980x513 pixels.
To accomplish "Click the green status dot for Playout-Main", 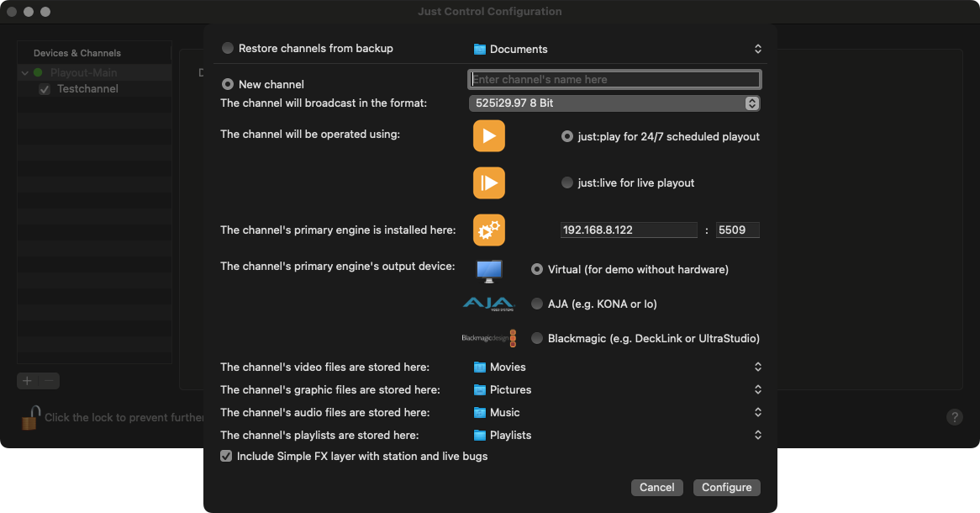I will pos(38,72).
